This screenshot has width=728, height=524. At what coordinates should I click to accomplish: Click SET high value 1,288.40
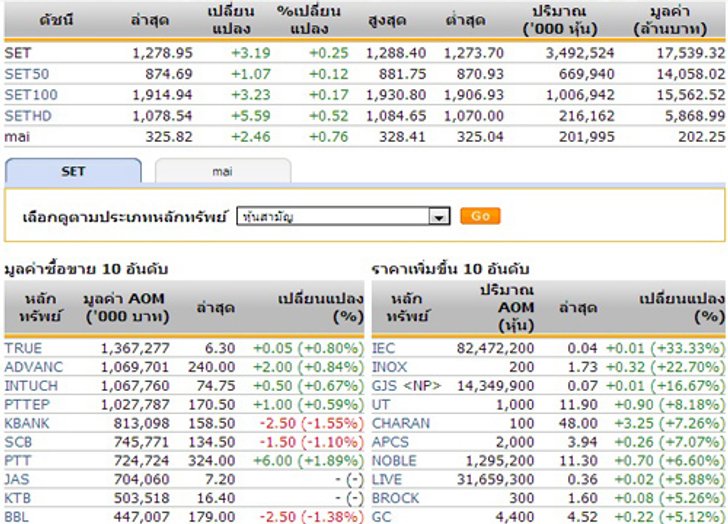click(x=396, y=53)
